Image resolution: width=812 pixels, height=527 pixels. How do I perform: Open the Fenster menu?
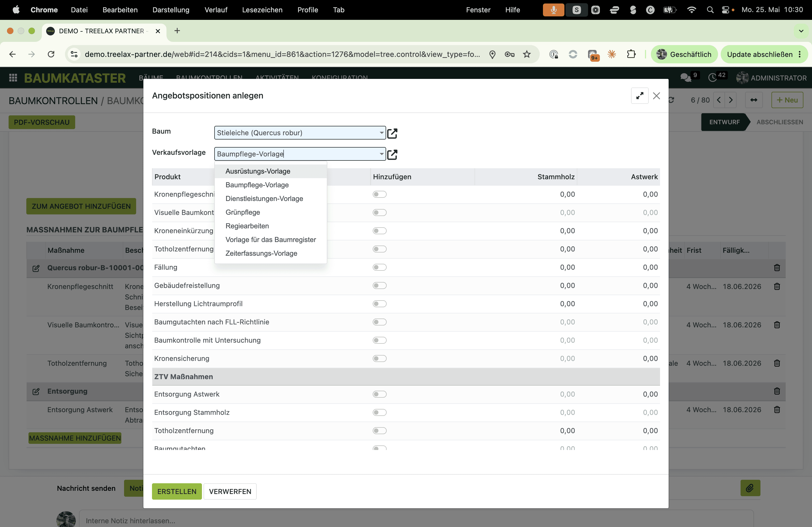pos(478,10)
